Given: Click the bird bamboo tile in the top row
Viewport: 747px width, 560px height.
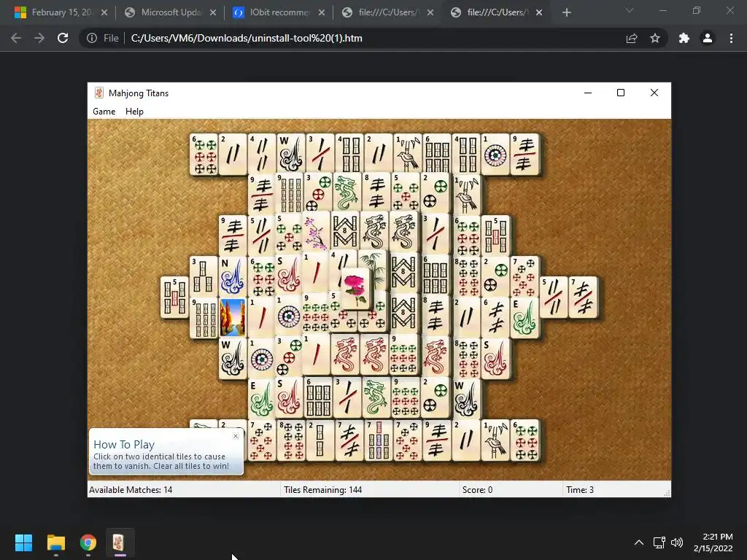Looking at the screenshot, I should (407, 154).
